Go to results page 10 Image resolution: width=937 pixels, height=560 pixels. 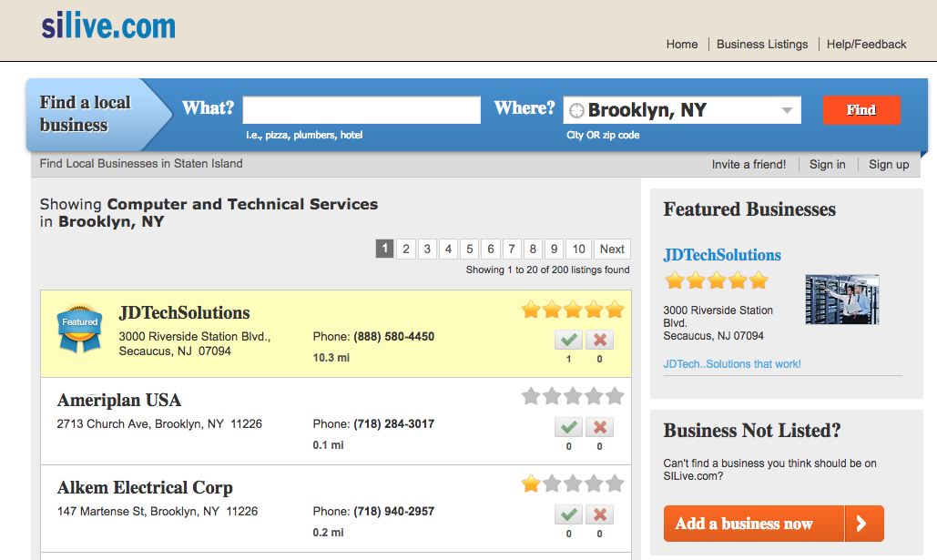(x=578, y=249)
